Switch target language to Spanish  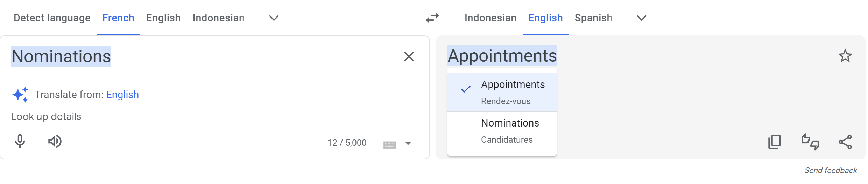pos(593,18)
